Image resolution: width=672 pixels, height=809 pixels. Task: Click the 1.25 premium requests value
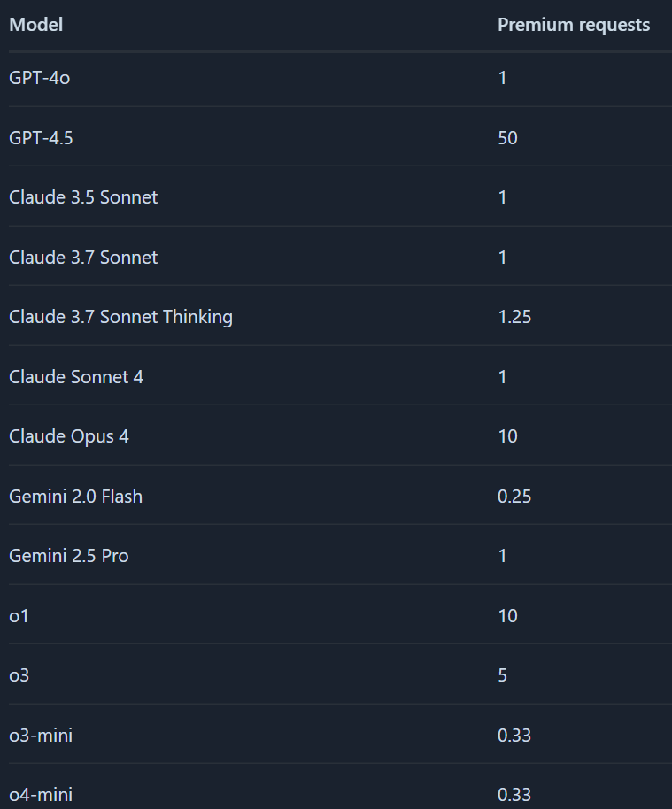pos(514,317)
